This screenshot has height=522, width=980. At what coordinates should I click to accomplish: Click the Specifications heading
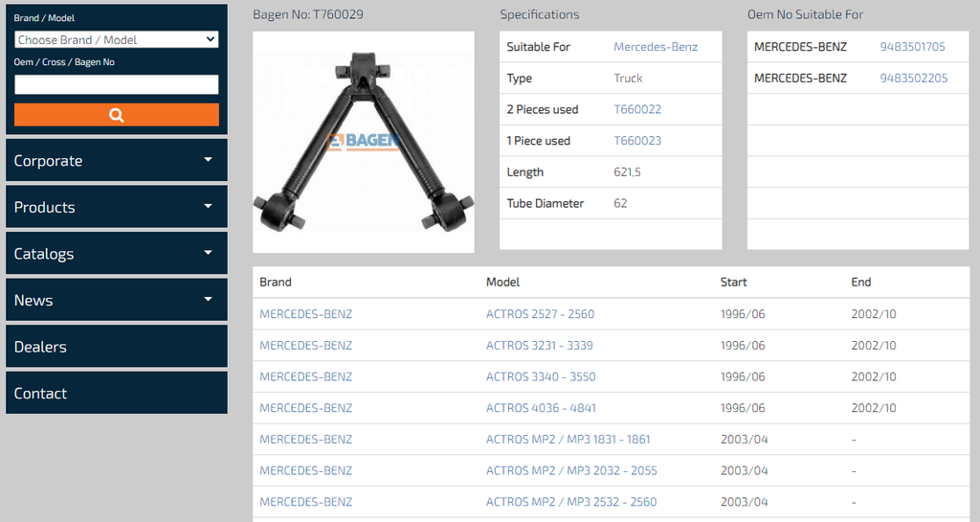point(540,14)
